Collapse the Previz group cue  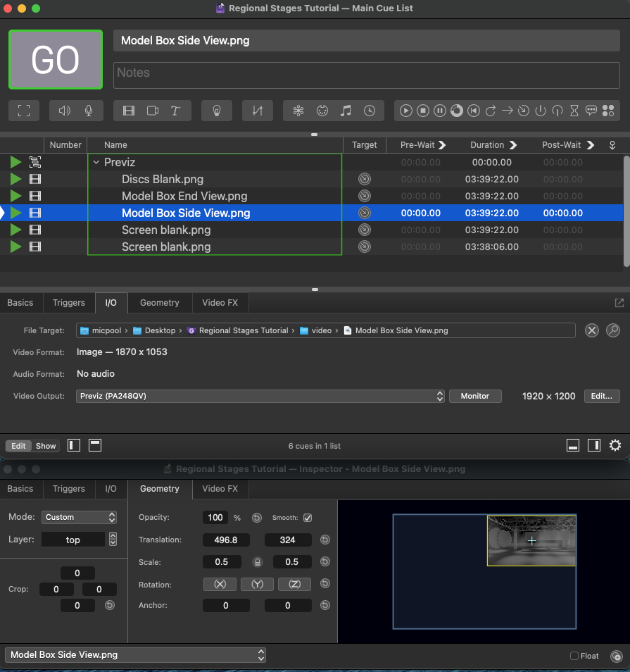[96, 162]
